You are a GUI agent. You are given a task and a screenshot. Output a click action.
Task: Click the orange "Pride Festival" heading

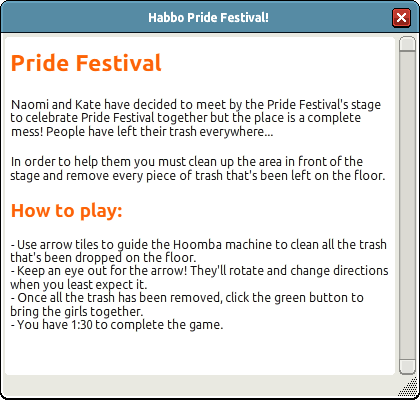click(x=86, y=63)
